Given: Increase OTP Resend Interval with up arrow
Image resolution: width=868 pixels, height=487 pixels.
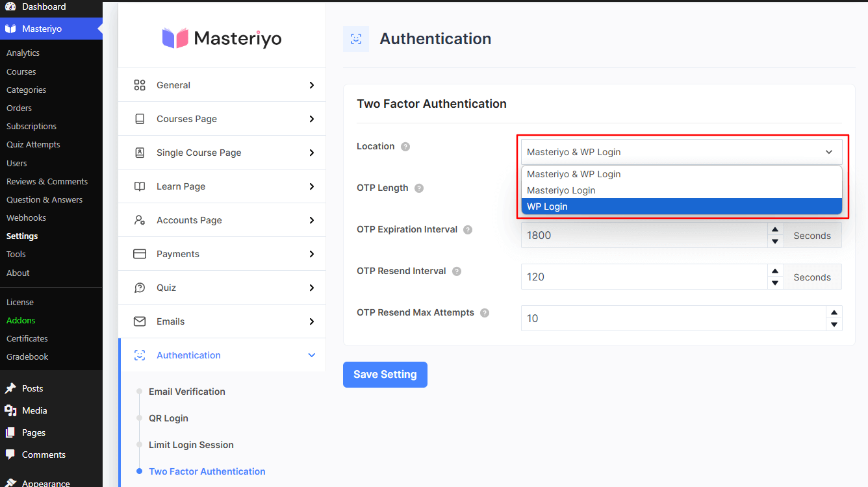Looking at the screenshot, I should (775, 271).
